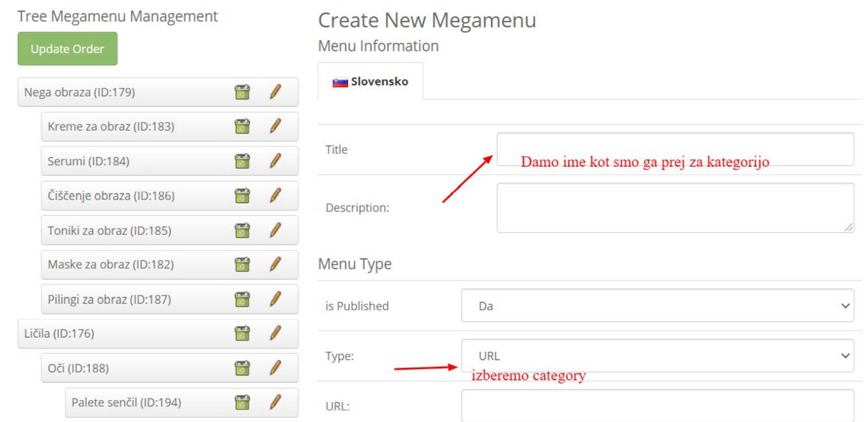The image size is (868, 422).
Task: Delete the Kreme za obraz menu item
Action: pos(242,126)
